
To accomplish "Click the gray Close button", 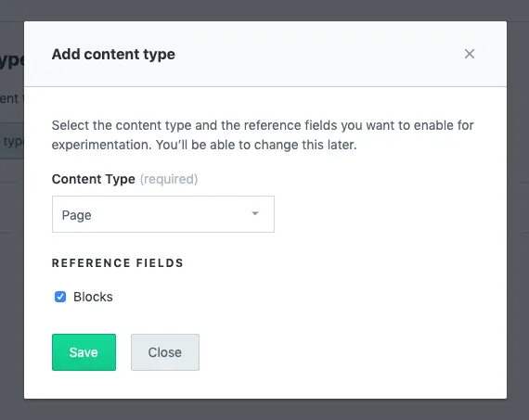I will coord(165,352).
